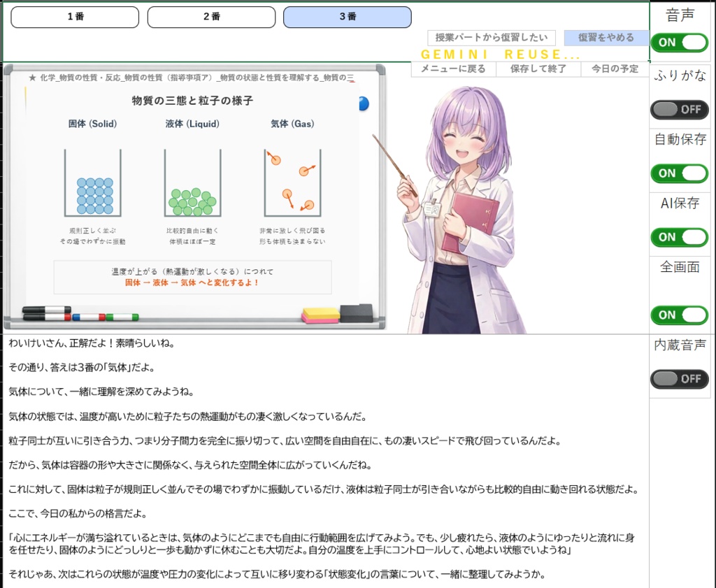Click the star in breadcrumb title
The width and height of the screenshot is (716, 588).
click(x=32, y=78)
